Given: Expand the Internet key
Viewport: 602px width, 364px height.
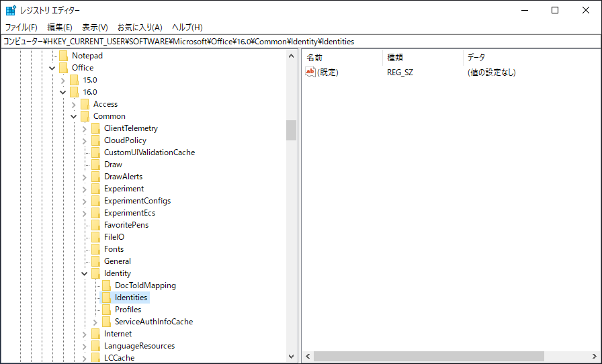Looking at the screenshot, I should click(85, 334).
